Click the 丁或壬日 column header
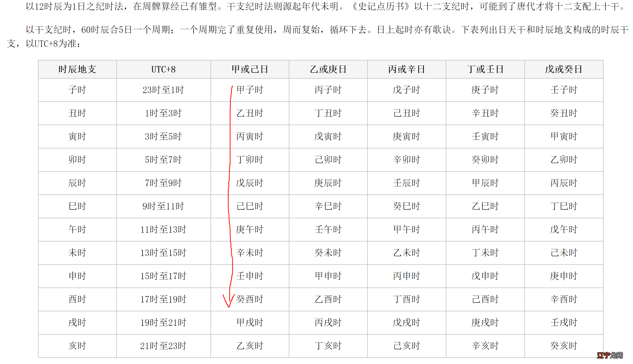This screenshot has width=633, height=364. tap(485, 69)
